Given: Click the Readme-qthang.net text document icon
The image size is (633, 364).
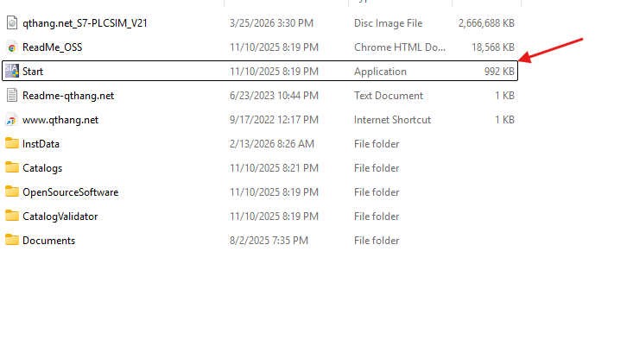Looking at the screenshot, I should (x=12, y=96).
